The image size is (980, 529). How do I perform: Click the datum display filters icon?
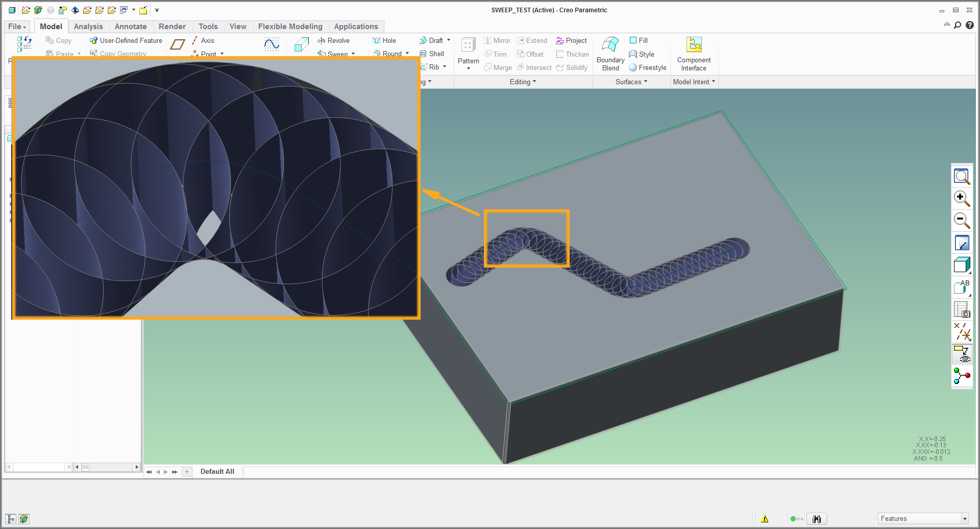[962, 332]
